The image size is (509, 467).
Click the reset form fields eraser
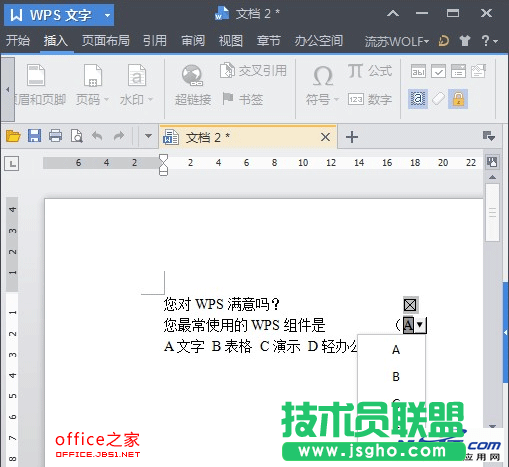coord(438,99)
